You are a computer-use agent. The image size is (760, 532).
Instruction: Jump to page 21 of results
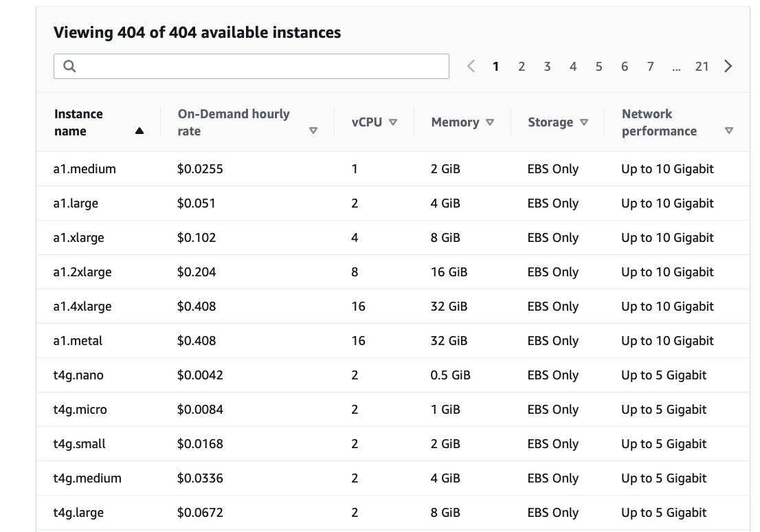(702, 67)
